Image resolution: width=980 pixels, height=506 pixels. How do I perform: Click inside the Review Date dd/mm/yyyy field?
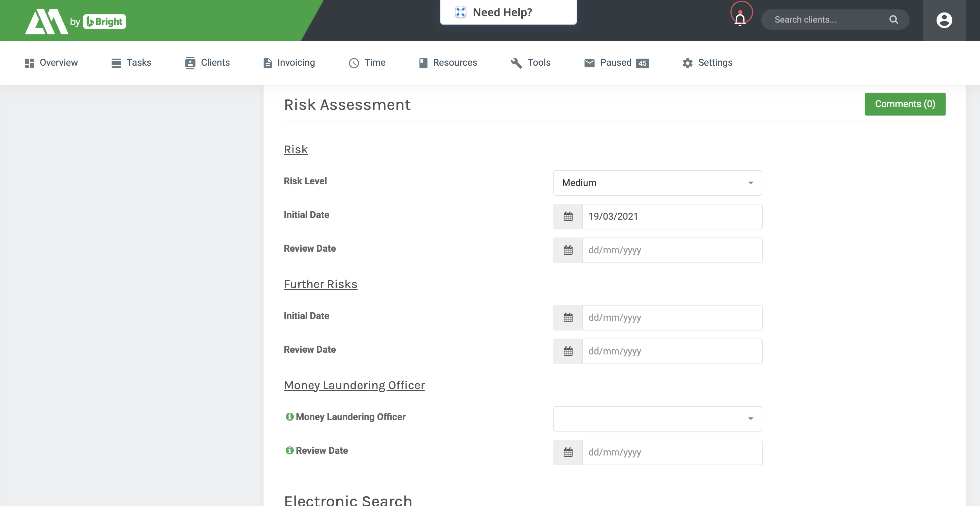[672, 250]
